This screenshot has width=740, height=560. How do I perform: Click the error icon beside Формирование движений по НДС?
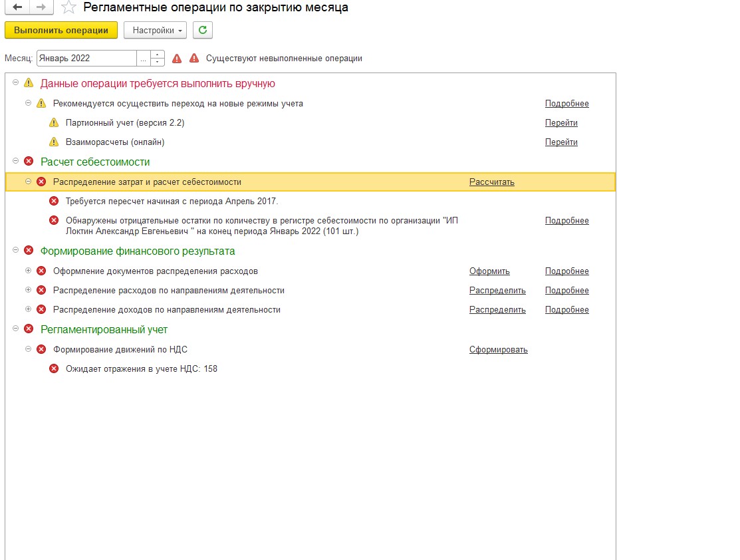point(41,350)
